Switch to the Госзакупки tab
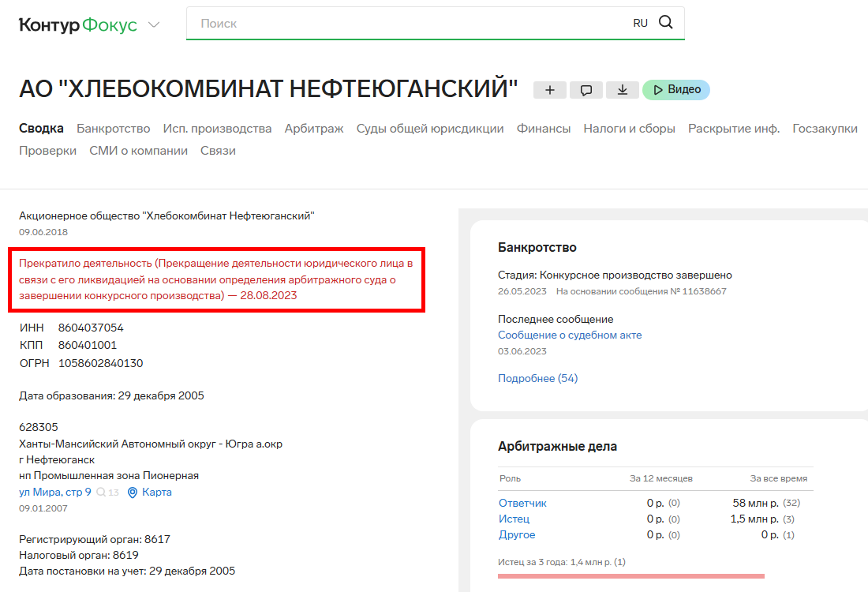Viewport: 868px width, 592px height. 825,129
